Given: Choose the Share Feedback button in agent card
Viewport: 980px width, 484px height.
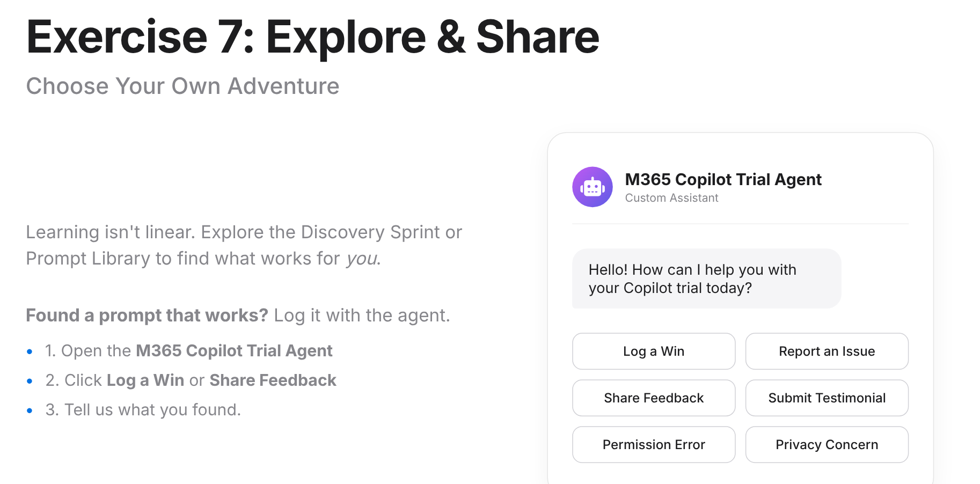Looking at the screenshot, I should pos(653,398).
